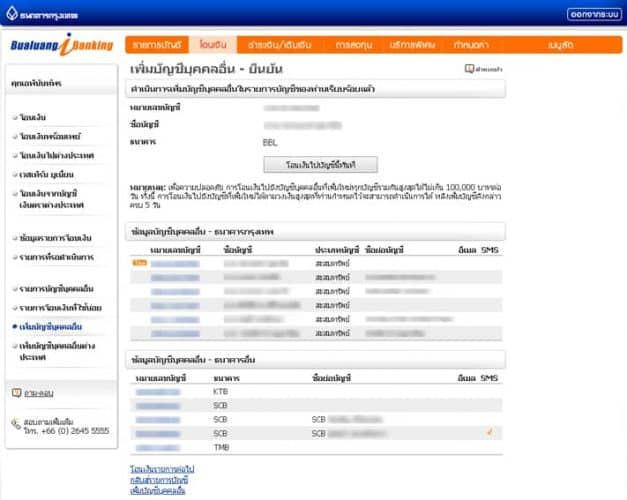Click the Bualuang iBanking logo

(62, 46)
